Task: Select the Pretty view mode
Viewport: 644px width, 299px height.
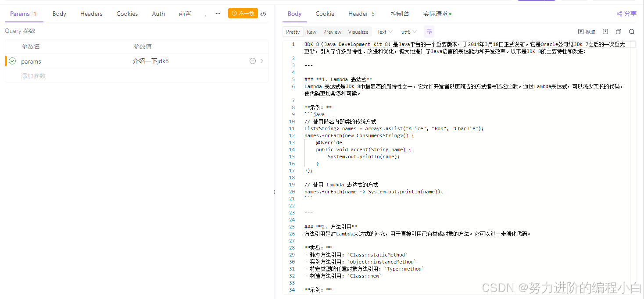Action: (293, 32)
